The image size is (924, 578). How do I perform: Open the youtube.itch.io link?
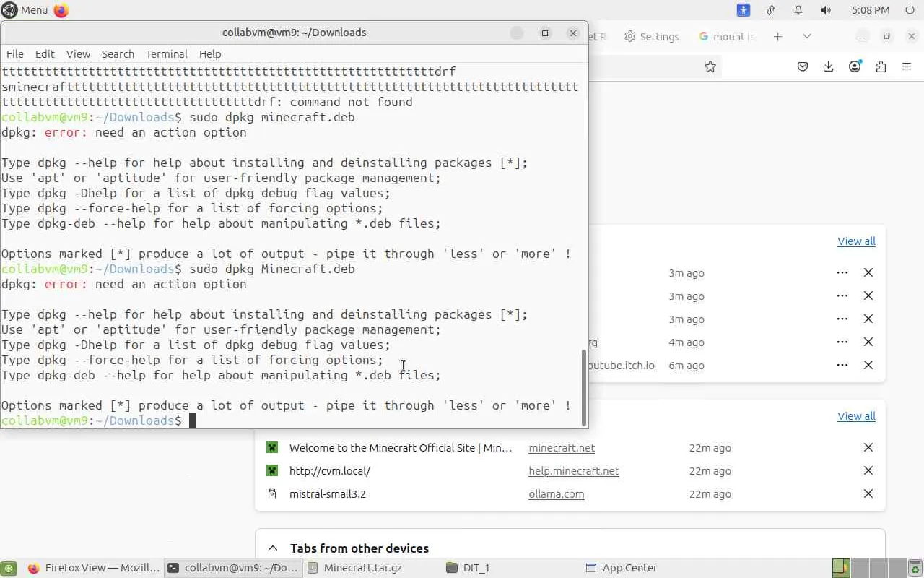[622, 366]
